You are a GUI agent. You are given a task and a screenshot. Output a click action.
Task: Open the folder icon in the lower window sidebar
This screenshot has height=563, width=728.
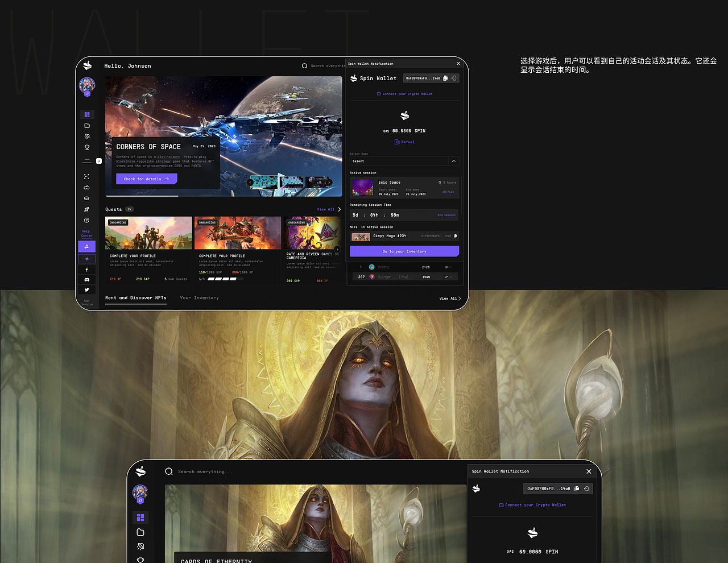click(x=140, y=532)
